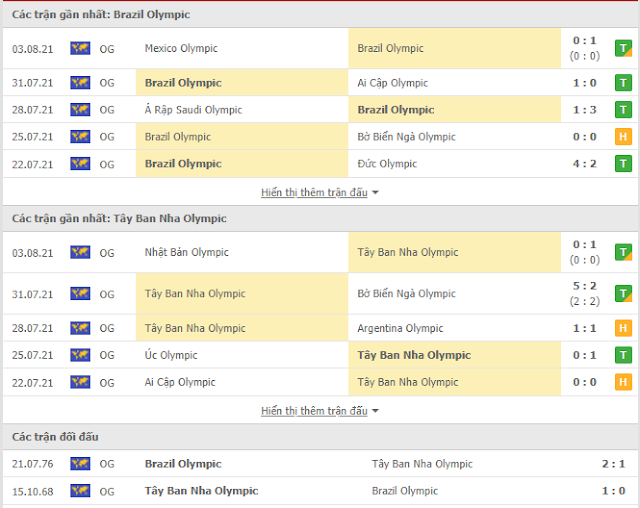This screenshot has width=640, height=508.
Task: Click world flag icon beside 31.07.21 Brazil match
Action: 80,83
